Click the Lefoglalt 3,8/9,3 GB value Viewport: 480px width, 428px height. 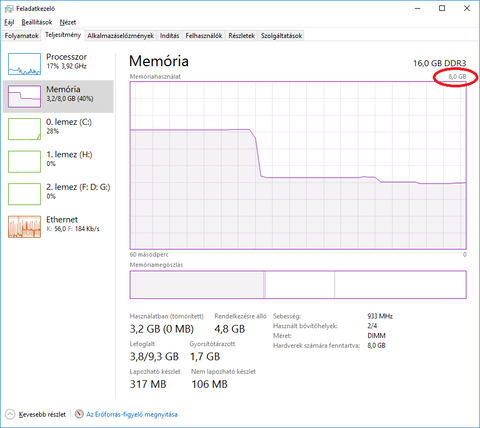(x=154, y=357)
